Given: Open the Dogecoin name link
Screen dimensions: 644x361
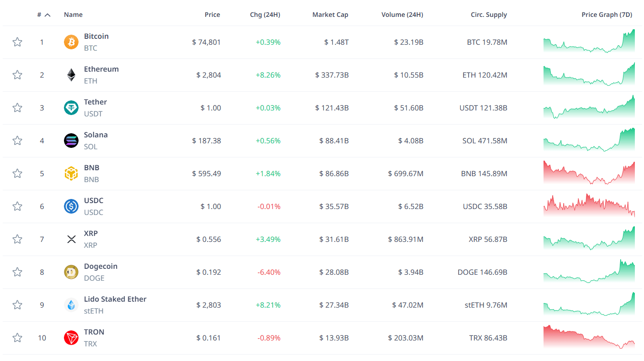Looking at the screenshot, I should (100, 266).
